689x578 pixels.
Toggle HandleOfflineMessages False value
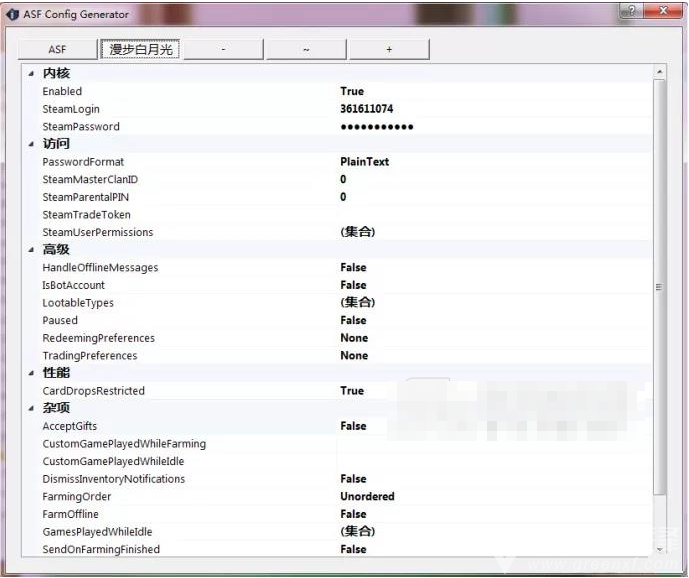click(x=353, y=268)
